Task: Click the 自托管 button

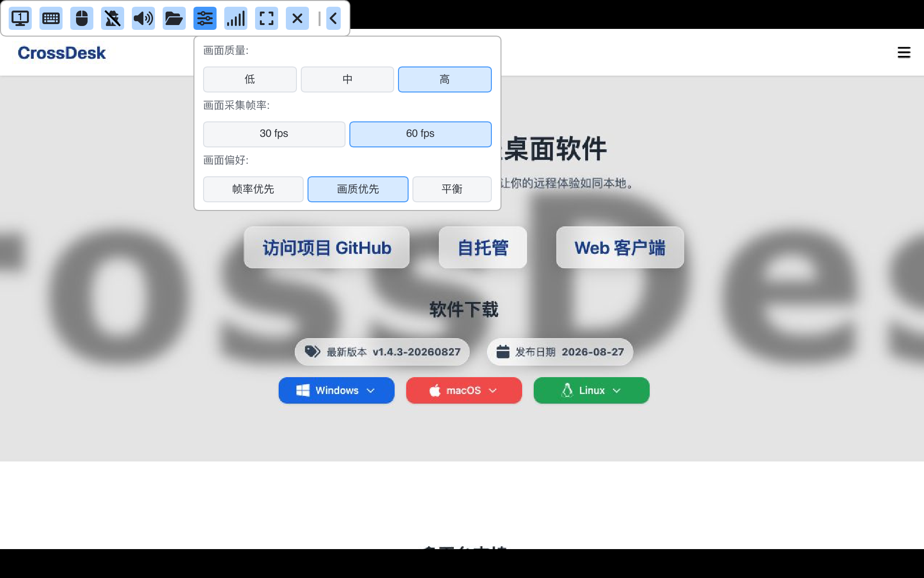Action: pyautogui.click(x=483, y=248)
